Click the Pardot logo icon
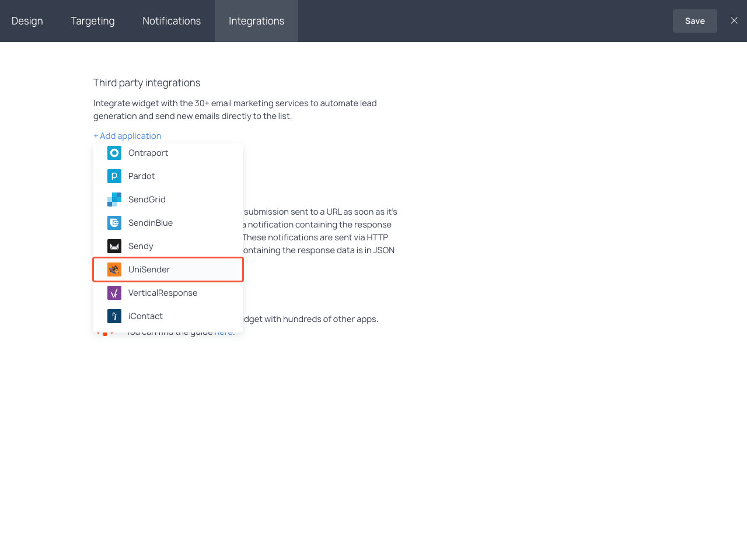Screen dimensions: 747x560 coord(114,176)
